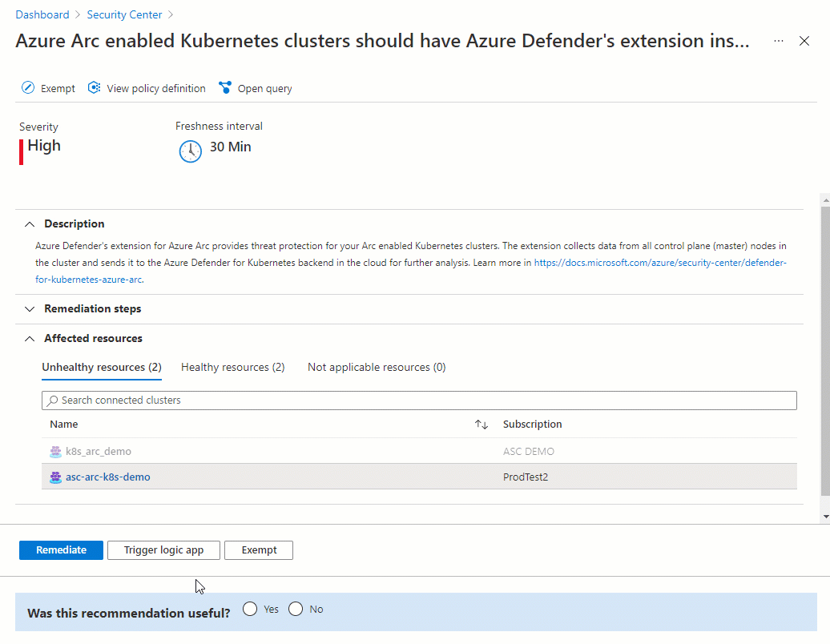Click the Open query connector icon

[x=225, y=87]
